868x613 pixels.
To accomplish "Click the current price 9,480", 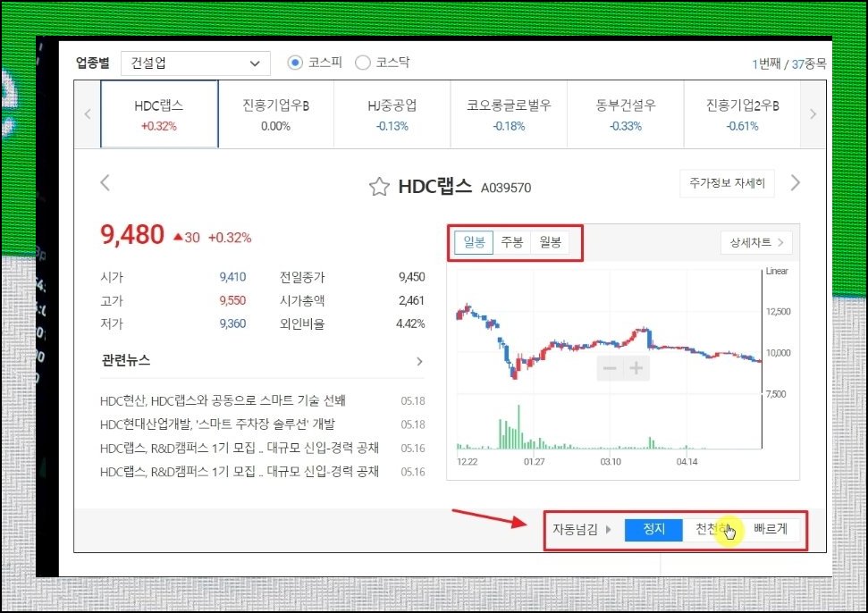I will (132, 235).
